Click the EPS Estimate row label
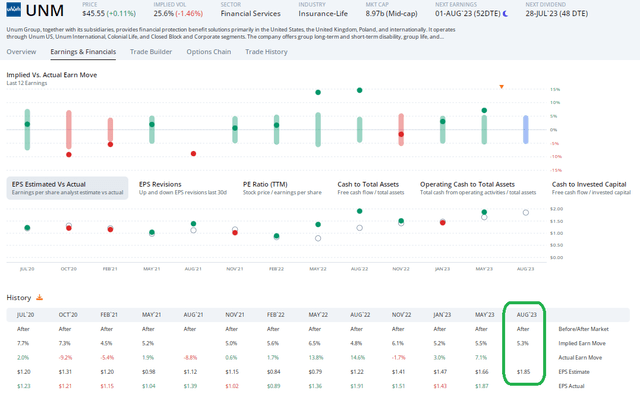Screen dimensions: 640x394 [574, 372]
